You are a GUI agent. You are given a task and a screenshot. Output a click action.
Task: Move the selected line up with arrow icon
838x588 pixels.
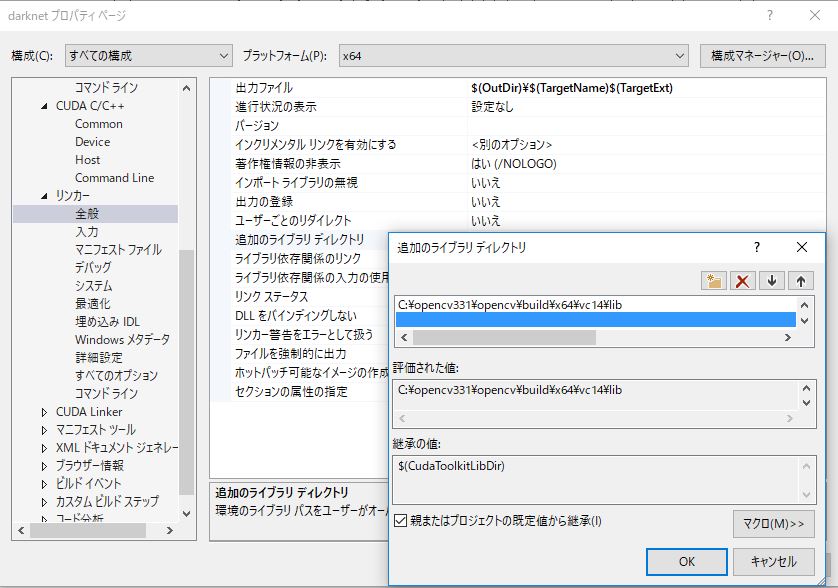pyautogui.click(x=801, y=281)
